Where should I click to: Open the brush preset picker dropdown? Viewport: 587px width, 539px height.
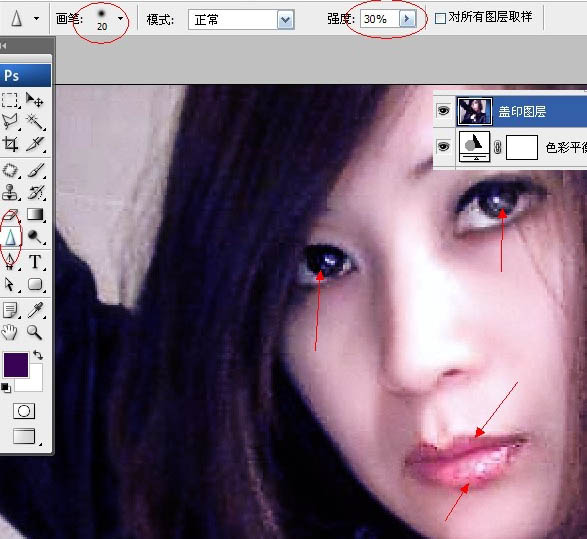[120, 18]
